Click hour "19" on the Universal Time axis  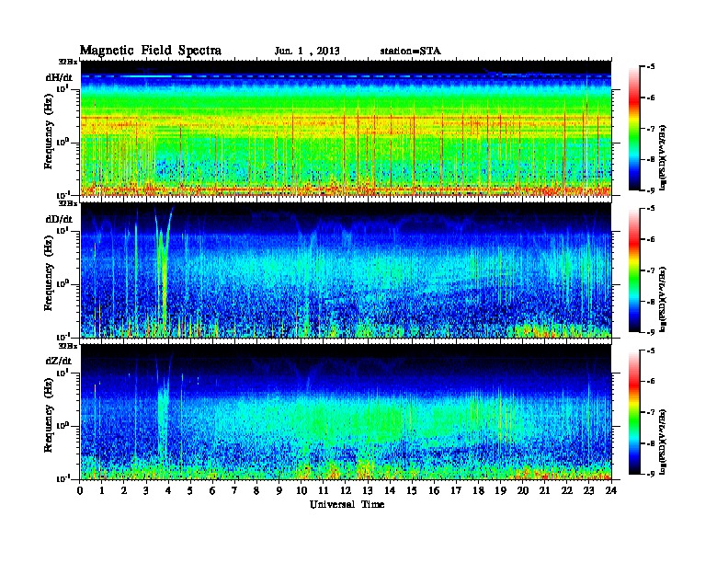[x=500, y=491]
